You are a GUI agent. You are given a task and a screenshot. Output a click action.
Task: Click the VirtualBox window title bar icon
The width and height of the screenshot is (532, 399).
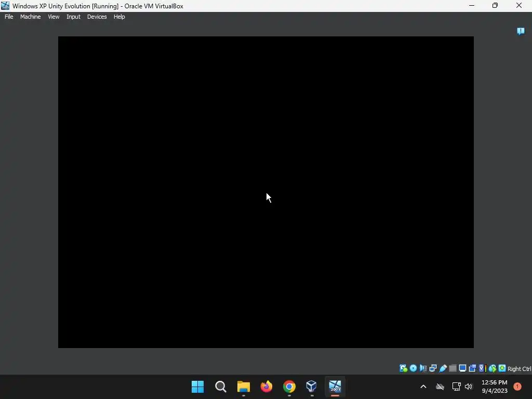[x=5, y=6]
